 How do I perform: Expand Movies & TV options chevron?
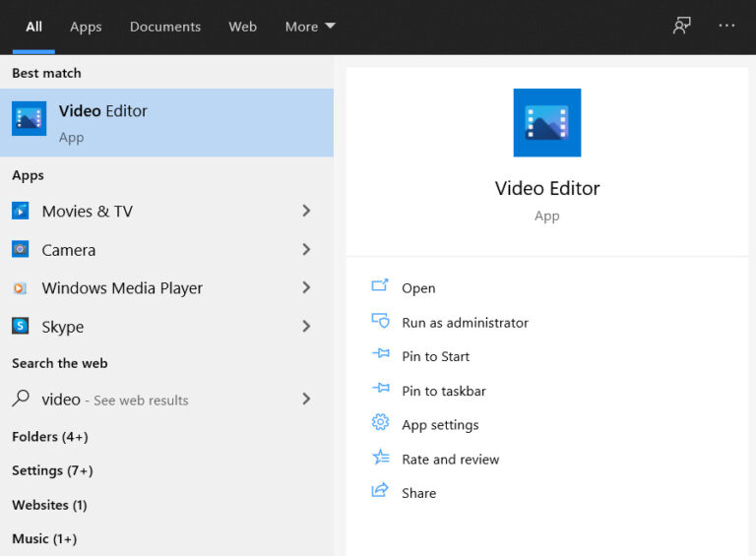(x=306, y=211)
